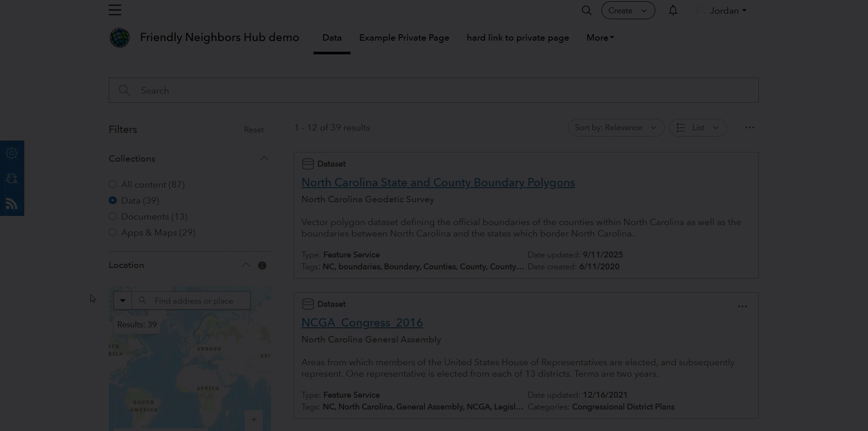Viewport: 868px width, 431px height.
Task: Zoom in on the location map with the plus control
Action: (254, 419)
